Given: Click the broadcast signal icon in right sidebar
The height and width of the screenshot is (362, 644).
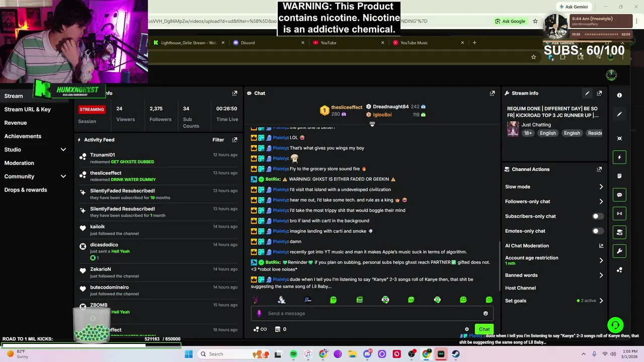Looking at the screenshot, I should 619,213.
